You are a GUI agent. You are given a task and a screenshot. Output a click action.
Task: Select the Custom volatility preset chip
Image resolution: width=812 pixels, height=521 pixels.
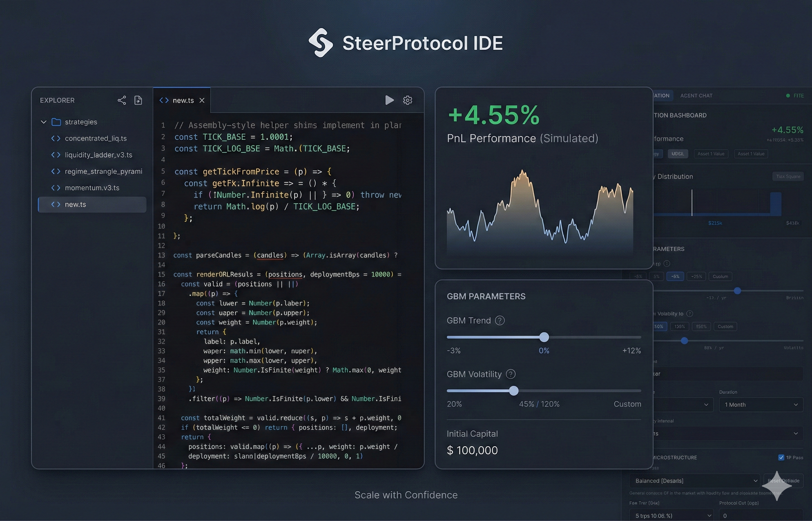click(x=725, y=327)
